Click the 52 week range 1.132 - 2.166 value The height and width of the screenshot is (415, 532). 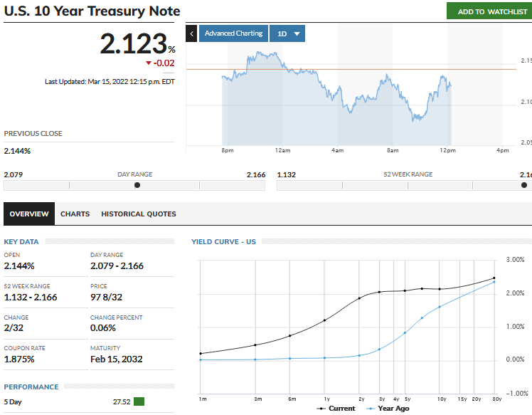(31, 297)
